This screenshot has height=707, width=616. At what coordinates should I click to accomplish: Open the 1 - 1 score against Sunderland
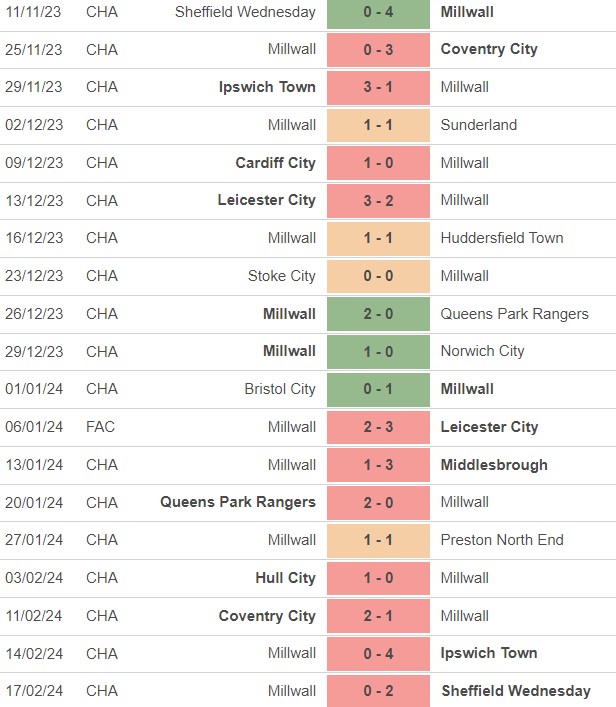(x=378, y=125)
